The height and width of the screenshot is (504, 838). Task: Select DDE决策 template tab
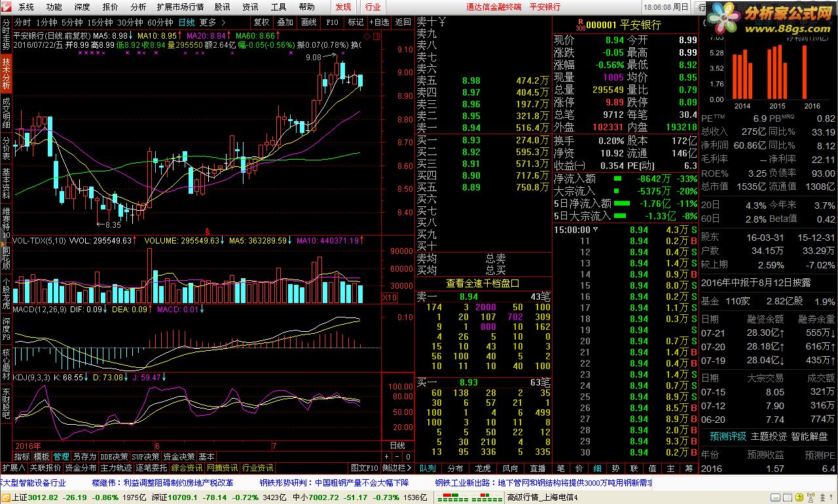point(115,457)
